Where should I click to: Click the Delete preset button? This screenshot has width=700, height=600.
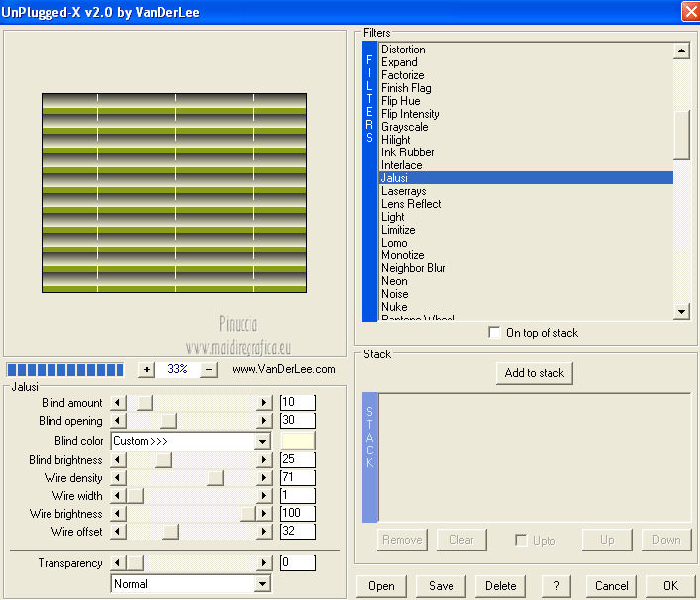tap(500, 586)
